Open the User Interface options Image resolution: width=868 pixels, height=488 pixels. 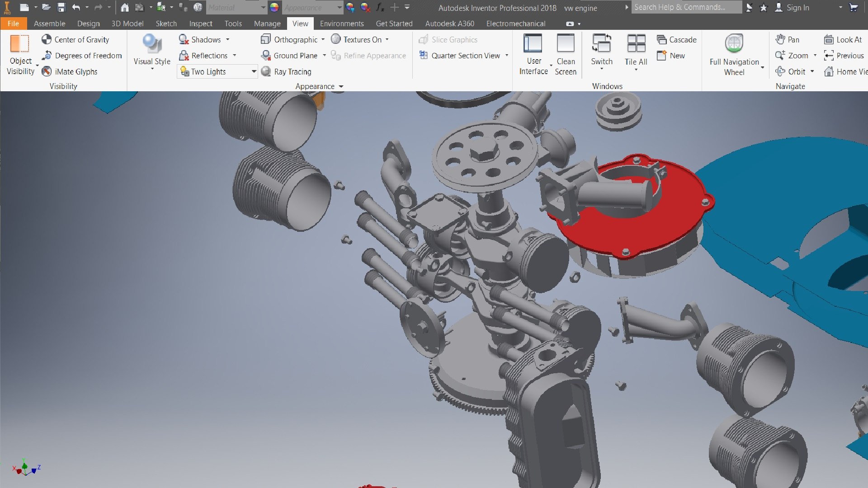tap(533, 55)
